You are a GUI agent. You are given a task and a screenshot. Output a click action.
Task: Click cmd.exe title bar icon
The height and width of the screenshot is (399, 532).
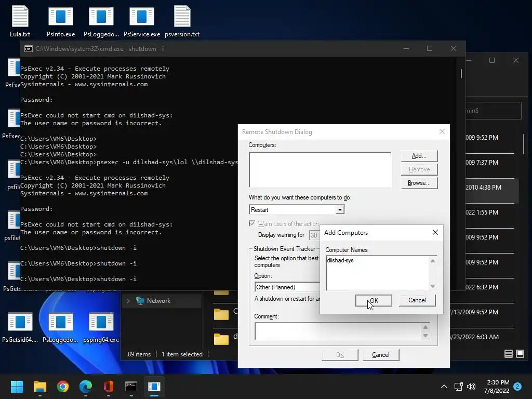coord(29,49)
